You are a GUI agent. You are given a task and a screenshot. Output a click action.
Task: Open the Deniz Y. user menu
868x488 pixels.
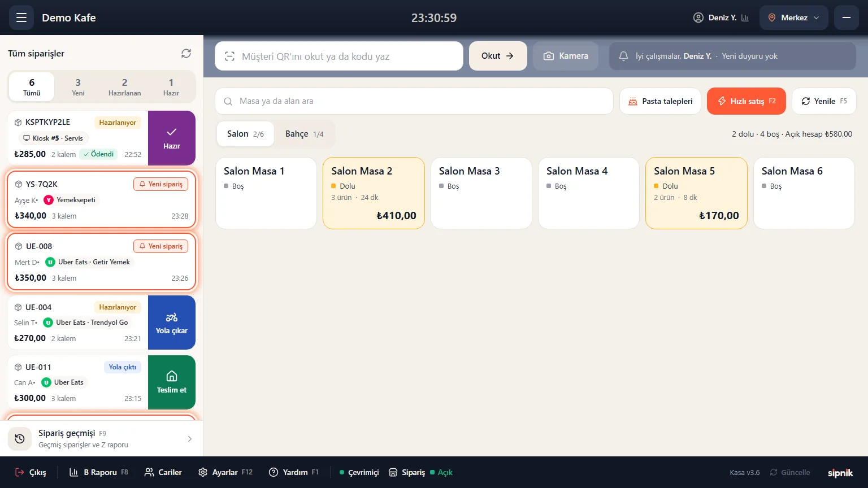click(714, 18)
